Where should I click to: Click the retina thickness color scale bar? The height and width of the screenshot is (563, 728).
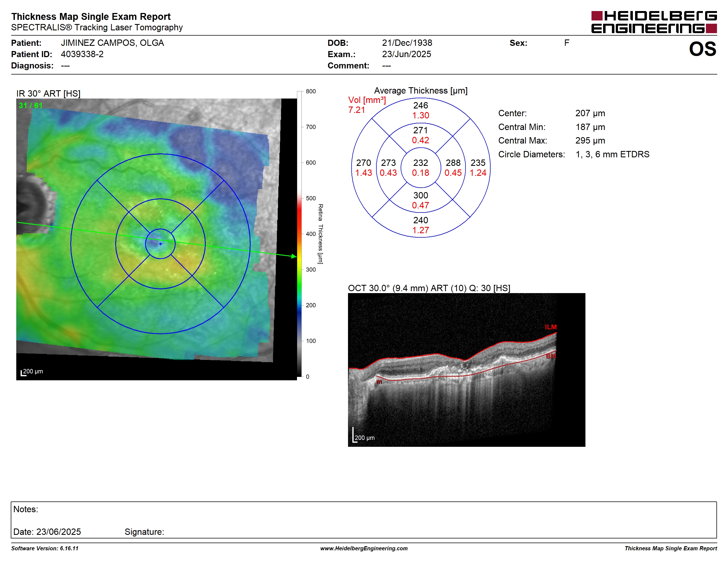point(299,234)
